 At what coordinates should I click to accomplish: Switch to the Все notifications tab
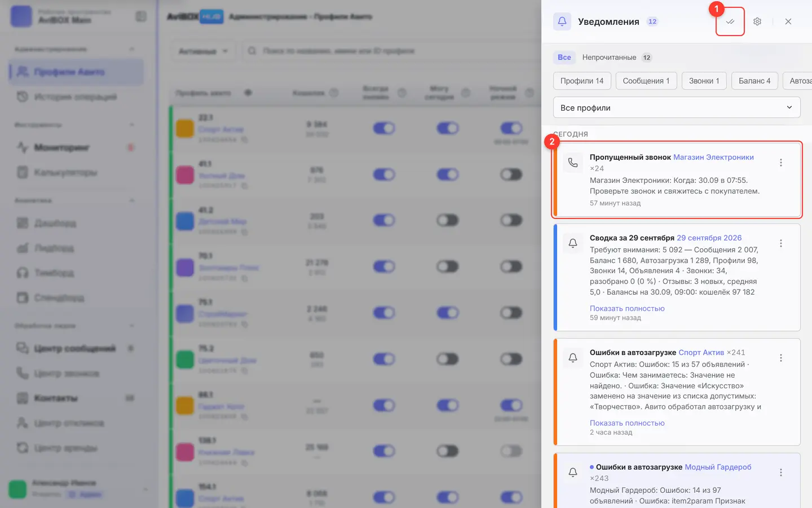(x=564, y=57)
